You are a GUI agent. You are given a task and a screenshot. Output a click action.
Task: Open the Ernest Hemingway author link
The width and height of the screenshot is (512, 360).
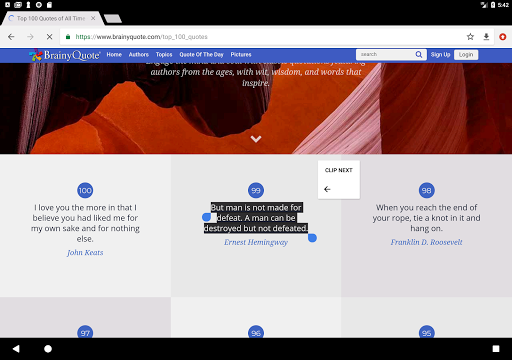[x=256, y=242]
